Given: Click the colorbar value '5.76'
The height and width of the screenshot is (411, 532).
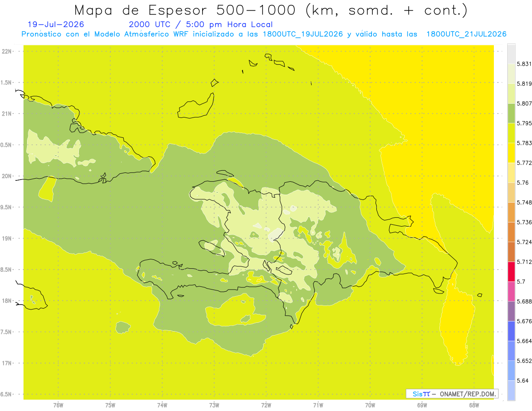Looking at the screenshot, I should point(522,183).
